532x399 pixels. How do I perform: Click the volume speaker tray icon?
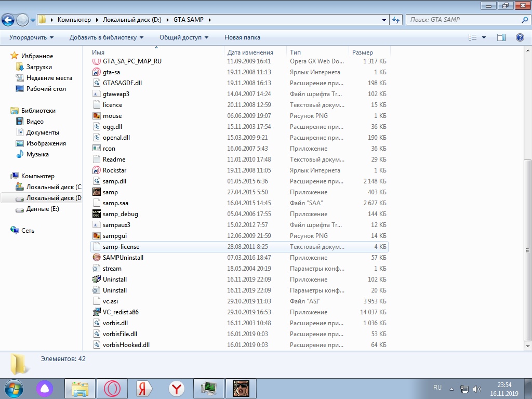click(477, 389)
